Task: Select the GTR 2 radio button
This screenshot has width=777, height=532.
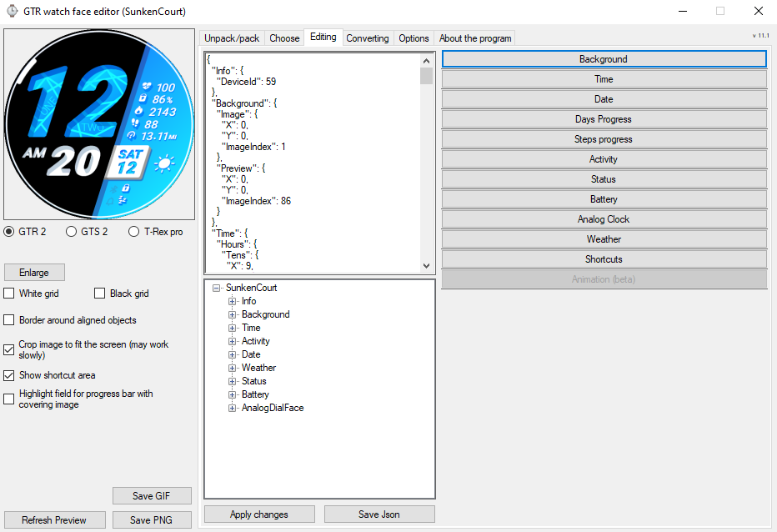Action: tap(9, 232)
